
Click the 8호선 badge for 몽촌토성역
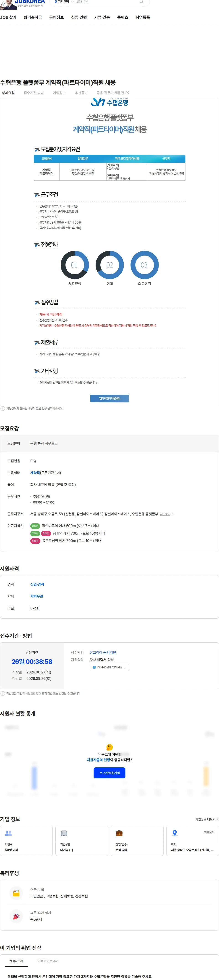35,541
